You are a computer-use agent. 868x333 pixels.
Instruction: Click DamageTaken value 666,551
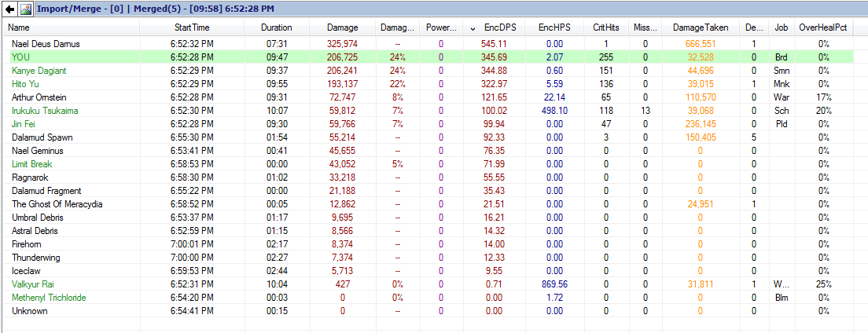point(701,44)
